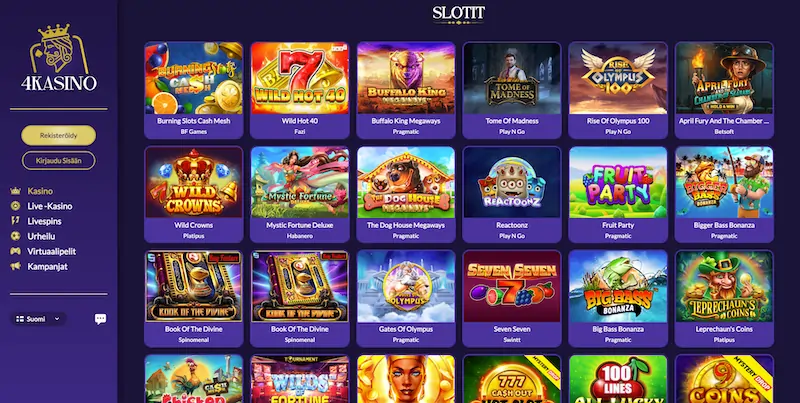Click the Rekisteröidy button
The width and height of the screenshot is (800, 403).
pos(59,135)
